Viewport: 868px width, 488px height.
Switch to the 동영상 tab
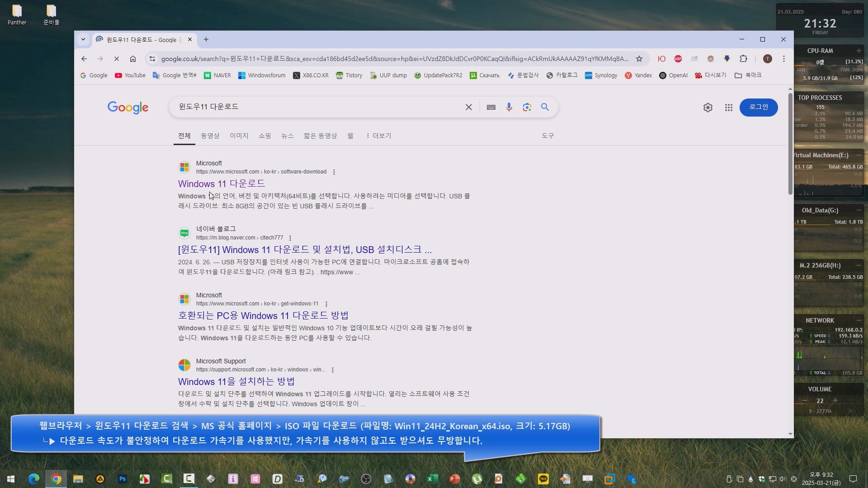coord(210,136)
